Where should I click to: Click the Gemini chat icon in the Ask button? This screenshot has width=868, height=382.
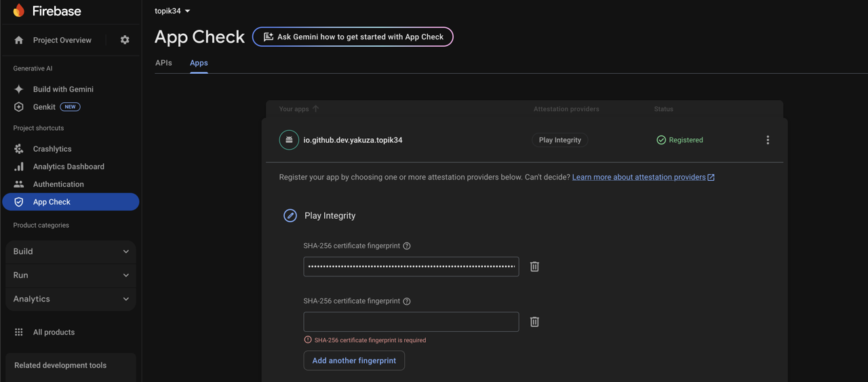coord(269,37)
